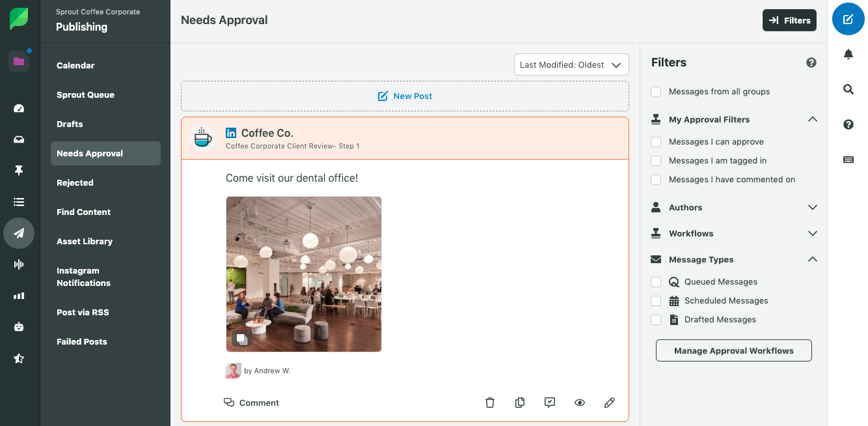Click Manage Approval Workflows button
Screen dimensions: 868x426
(x=734, y=350)
